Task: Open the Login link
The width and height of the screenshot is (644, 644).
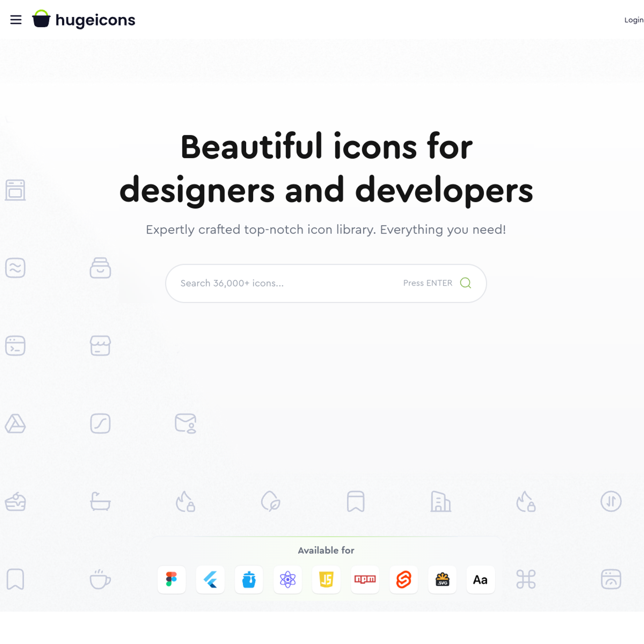Action: (634, 20)
